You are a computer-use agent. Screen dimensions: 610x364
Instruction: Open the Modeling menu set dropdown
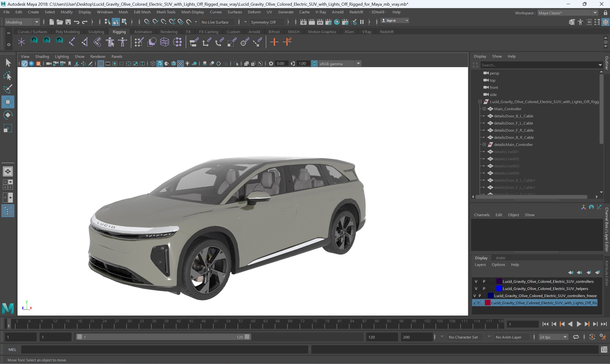click(37, 22)
